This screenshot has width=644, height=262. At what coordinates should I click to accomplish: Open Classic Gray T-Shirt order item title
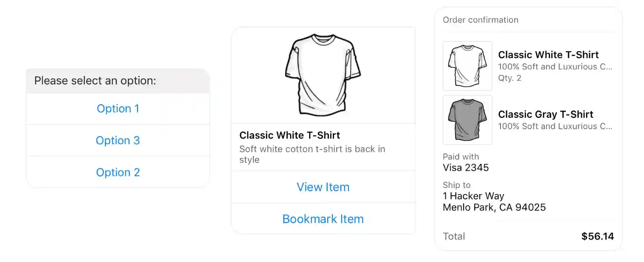(x=545, y=115)
